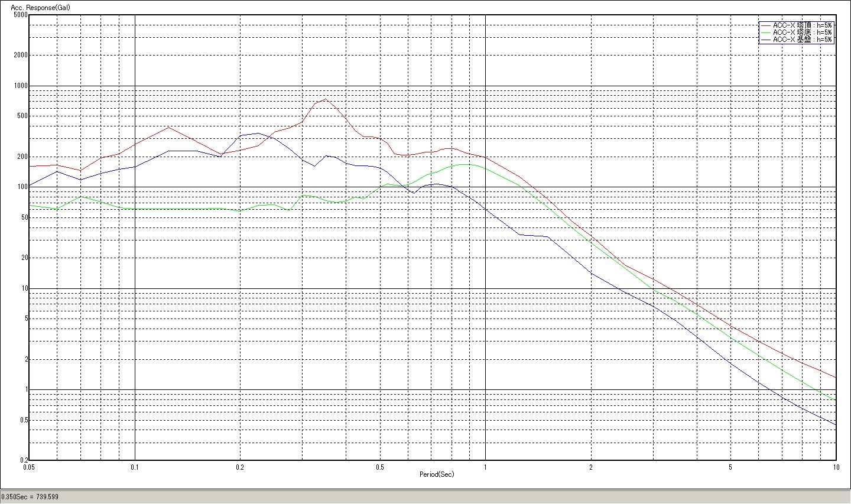Click the 2 label on the period axis
Image resolution: width=851 pixels, height=504 pixels.
[x=591, y=467]
